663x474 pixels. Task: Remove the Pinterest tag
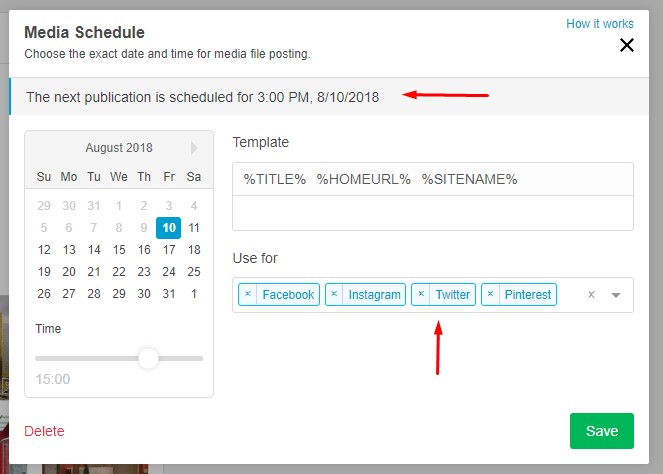click(490, 294)
